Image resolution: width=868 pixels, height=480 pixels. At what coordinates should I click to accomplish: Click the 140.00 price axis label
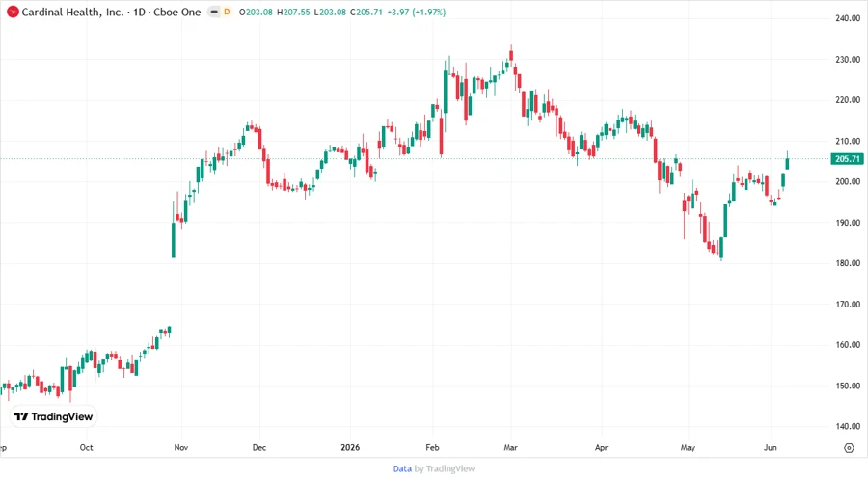click(848, 426)
